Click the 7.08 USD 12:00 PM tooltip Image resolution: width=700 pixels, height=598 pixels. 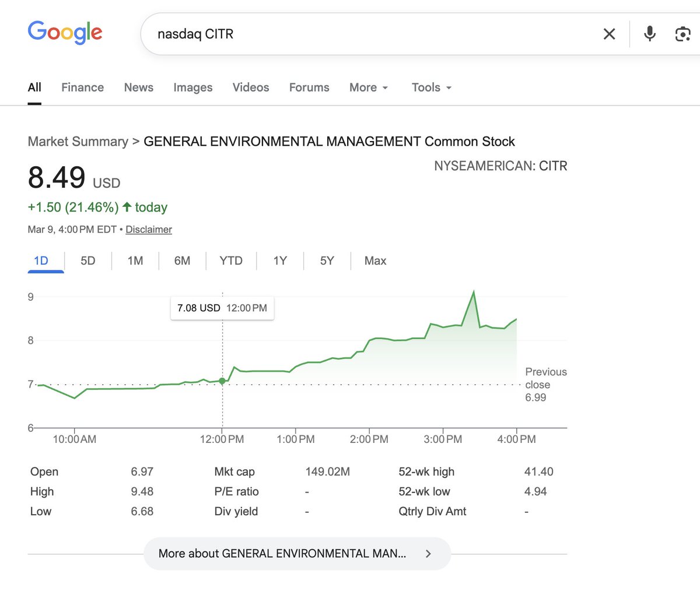222,308
